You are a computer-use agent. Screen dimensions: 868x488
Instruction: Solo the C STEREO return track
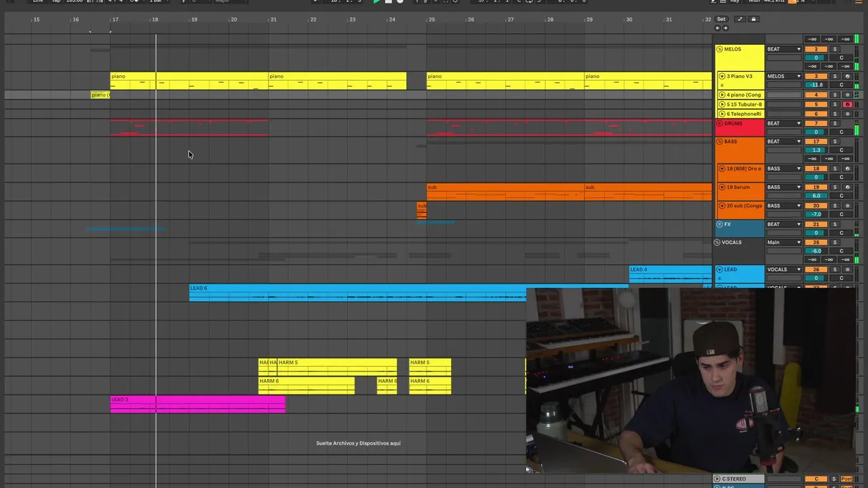(834, 479)
